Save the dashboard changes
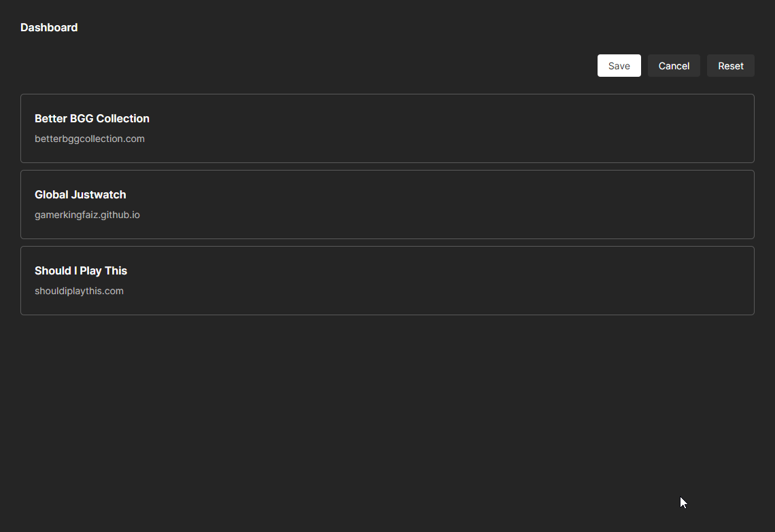The width and height of the screenshot is (775, 532). click(x=619, y=65)
